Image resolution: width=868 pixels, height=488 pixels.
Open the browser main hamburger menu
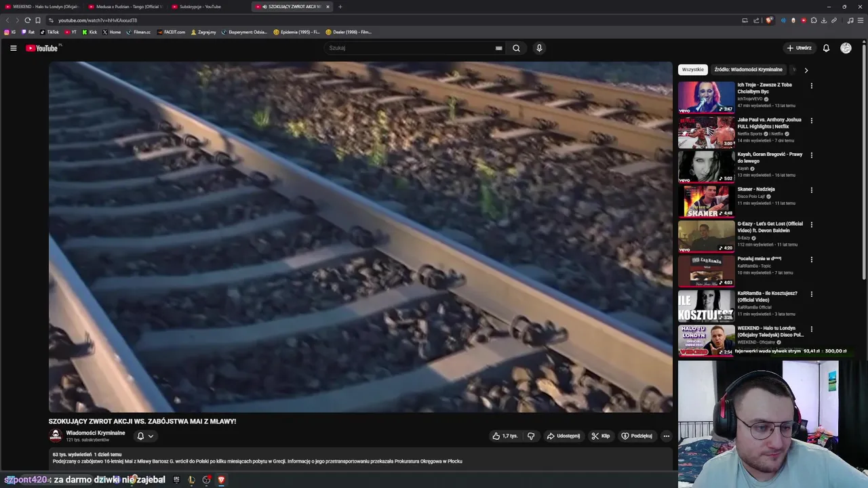861,20
